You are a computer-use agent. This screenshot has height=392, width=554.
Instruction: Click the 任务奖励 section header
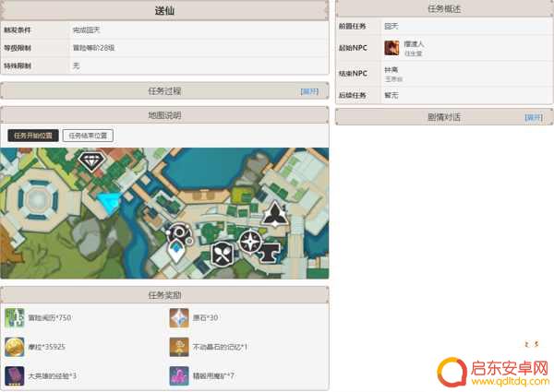(x=164, y=295)
